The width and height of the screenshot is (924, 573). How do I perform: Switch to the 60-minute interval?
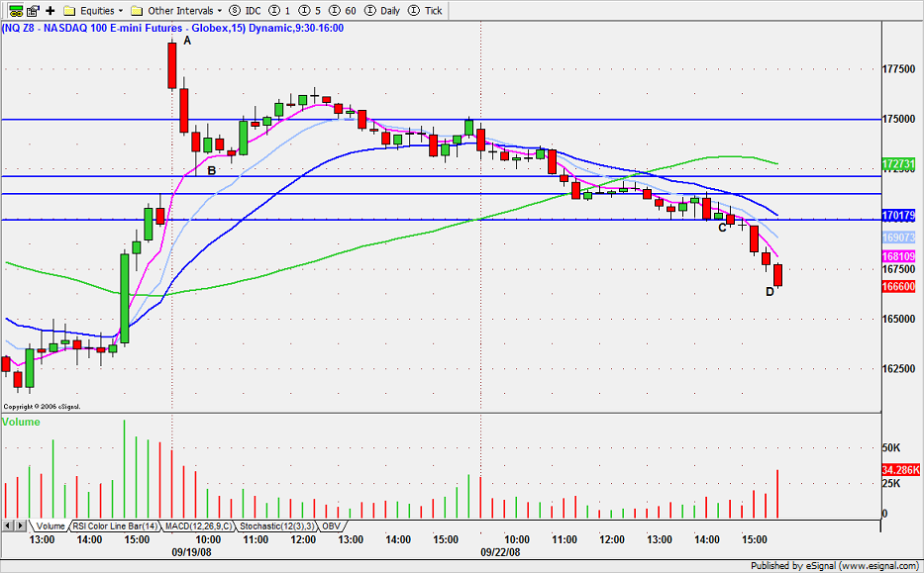tap(342, 11)
